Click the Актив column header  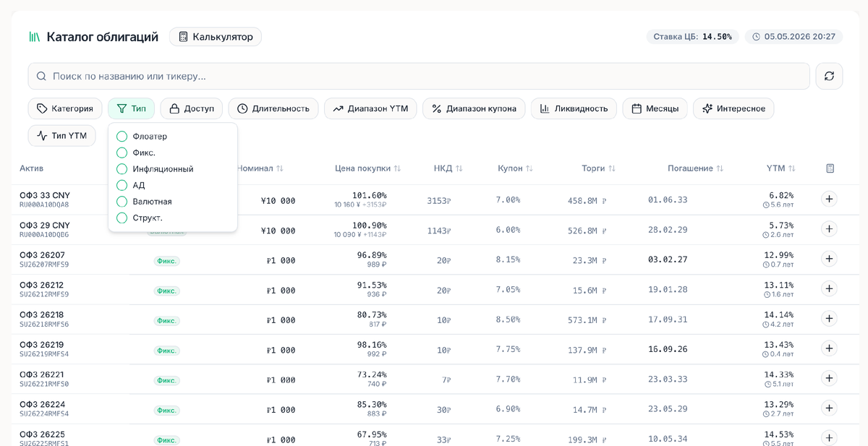(x=32, y=168)
